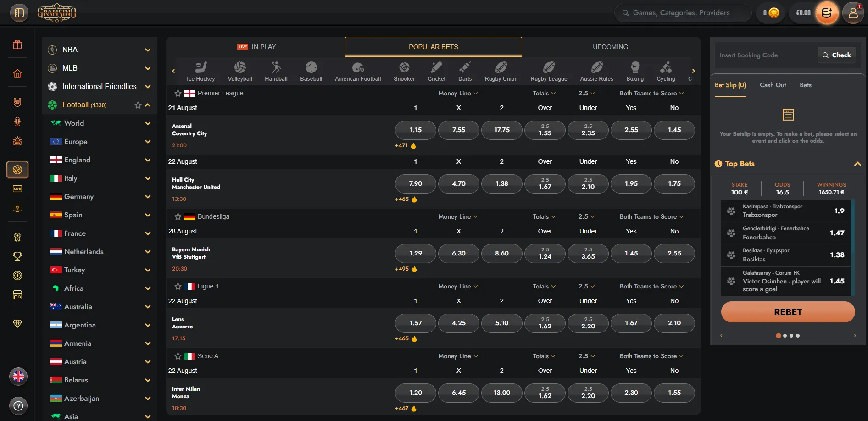Favorite Ligue 1 with star
Screen dimensions: 868x421
tap(178, 286)
